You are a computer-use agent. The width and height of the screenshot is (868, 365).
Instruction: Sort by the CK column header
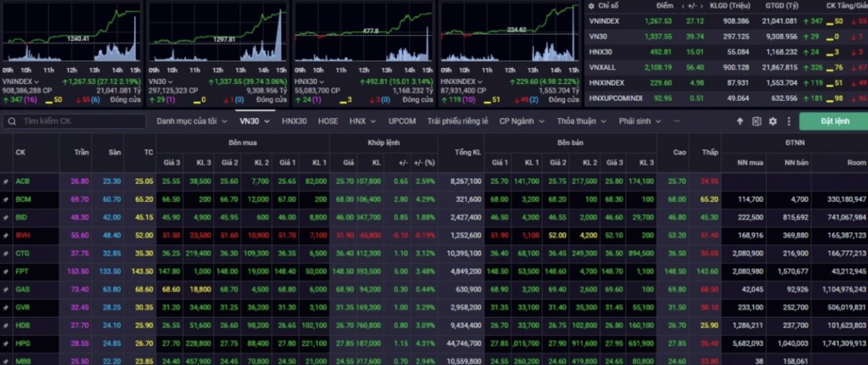(x=20, y=152)
